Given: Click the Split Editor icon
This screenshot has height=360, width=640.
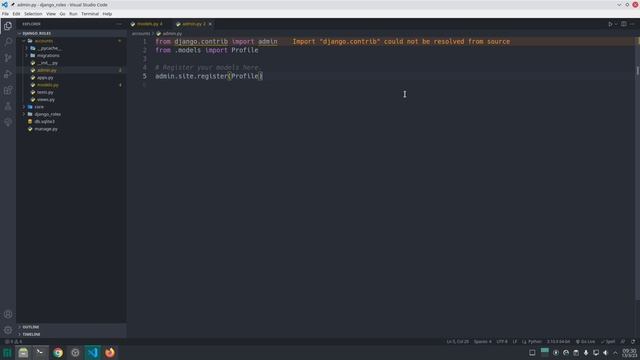Looking at the screenshot, I should pos(624,24).
